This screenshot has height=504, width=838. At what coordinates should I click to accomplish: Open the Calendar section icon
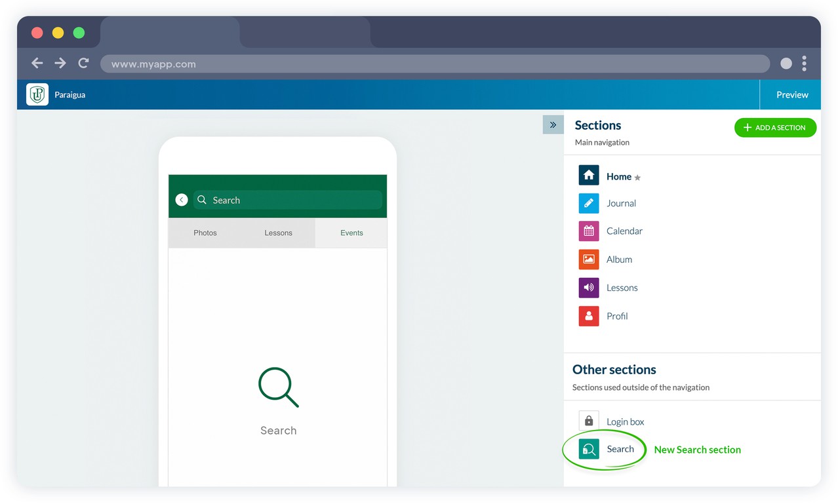[x=588, y=231]
